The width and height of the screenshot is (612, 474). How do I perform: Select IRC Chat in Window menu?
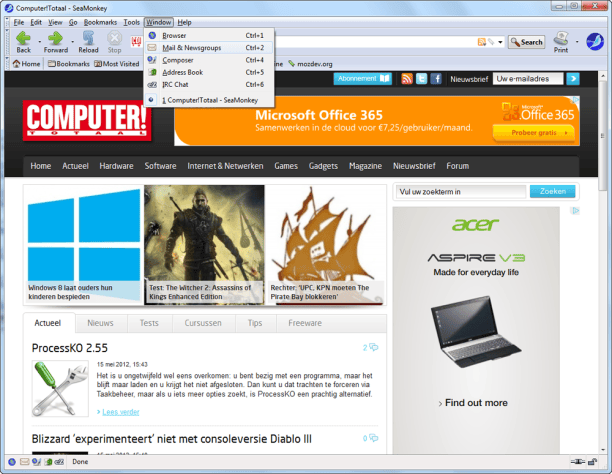(209, 84)
